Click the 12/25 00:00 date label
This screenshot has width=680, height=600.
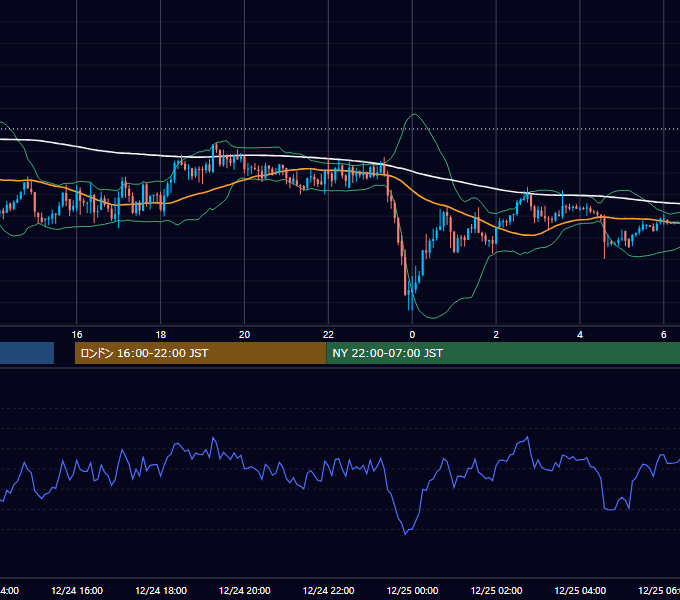click(x=412, y=591)
